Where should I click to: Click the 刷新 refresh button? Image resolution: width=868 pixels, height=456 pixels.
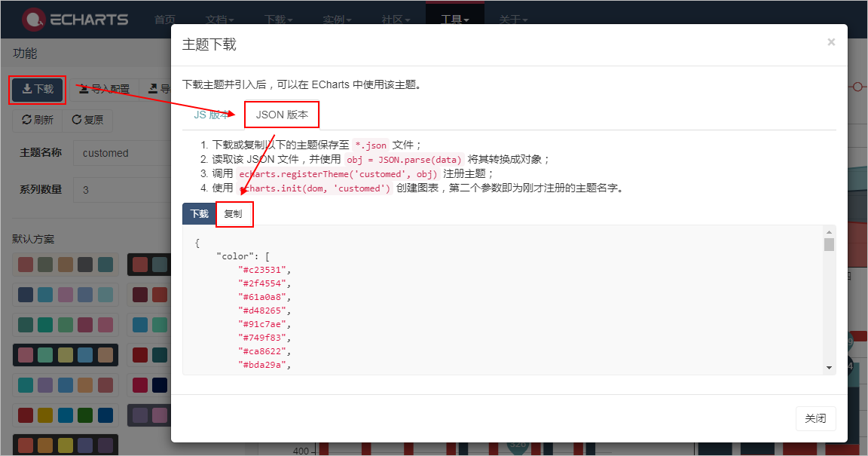pyautogui.click(x=38, y=121)
